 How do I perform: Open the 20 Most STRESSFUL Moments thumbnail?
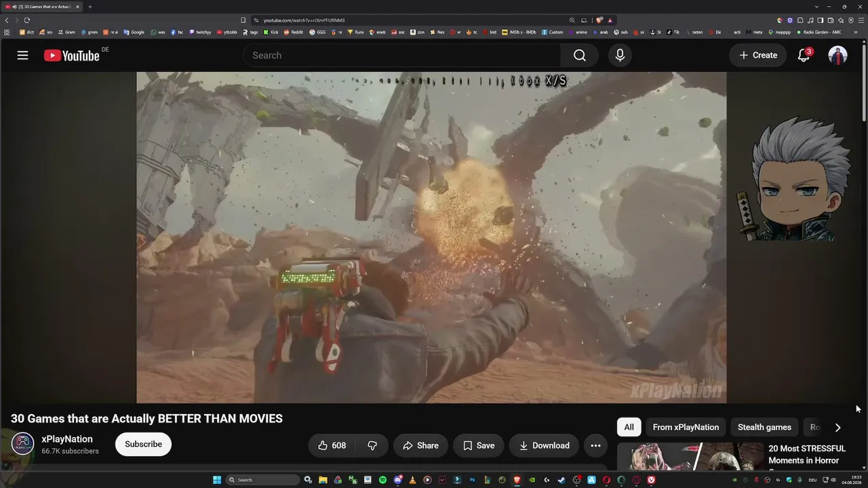coord(690,457)
